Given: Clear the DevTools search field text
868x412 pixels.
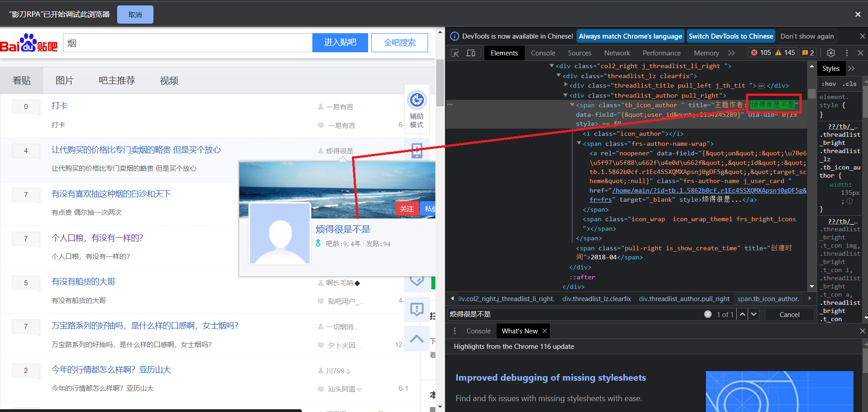Looking at the screenshot, I should pos(708,314).
